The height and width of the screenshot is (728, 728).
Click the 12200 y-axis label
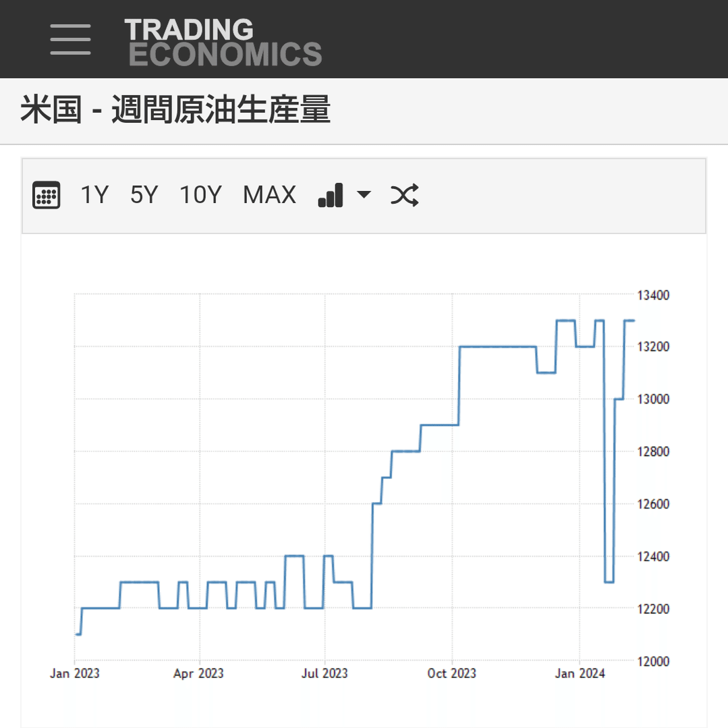(653, 609)
